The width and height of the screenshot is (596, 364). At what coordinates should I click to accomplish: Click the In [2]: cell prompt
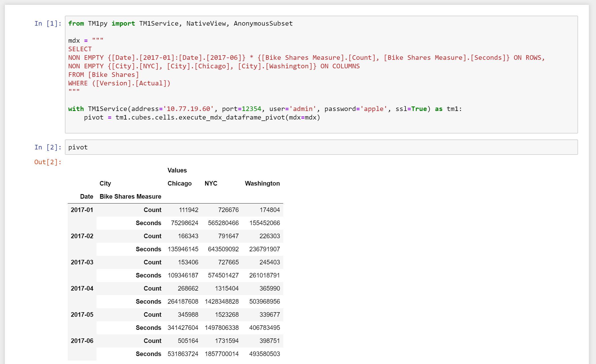pyautogui.click(x=48, y=147)
